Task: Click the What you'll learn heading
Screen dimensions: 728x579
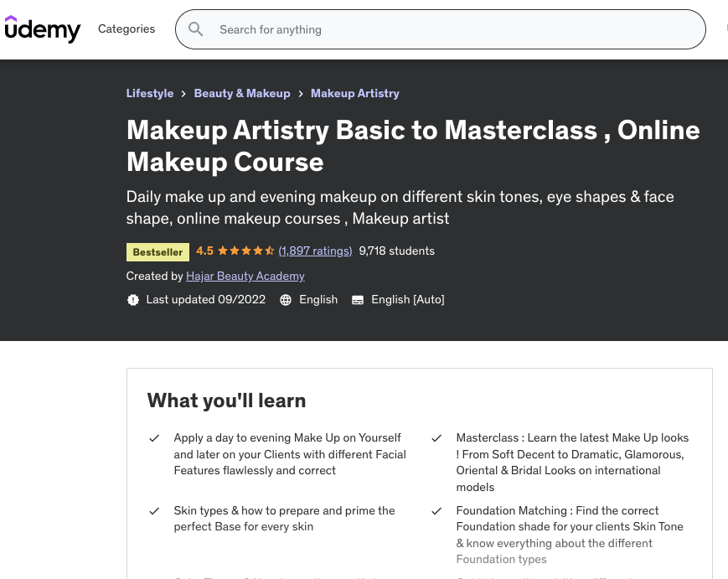Action: tap(226, 401)
